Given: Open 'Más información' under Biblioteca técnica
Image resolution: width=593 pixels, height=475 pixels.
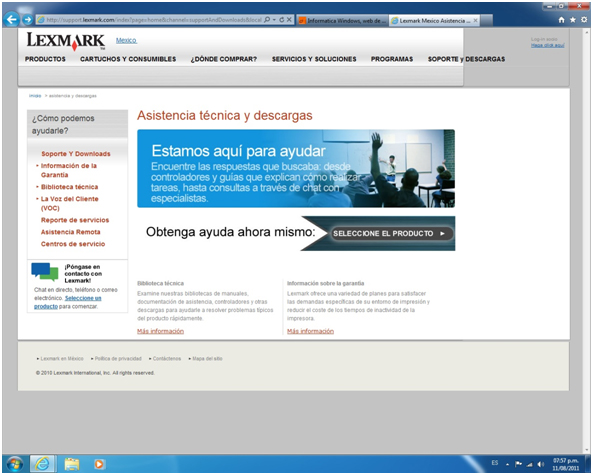Looking at the screenshot, I should (x=160, y=331).
